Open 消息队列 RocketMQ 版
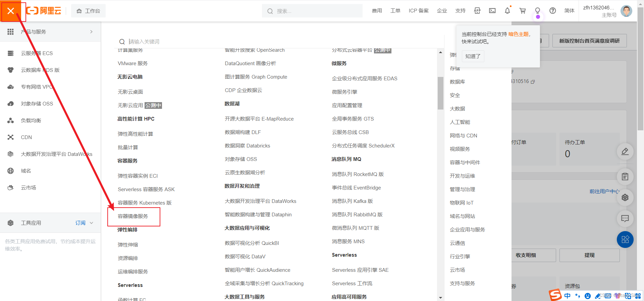 358,174
